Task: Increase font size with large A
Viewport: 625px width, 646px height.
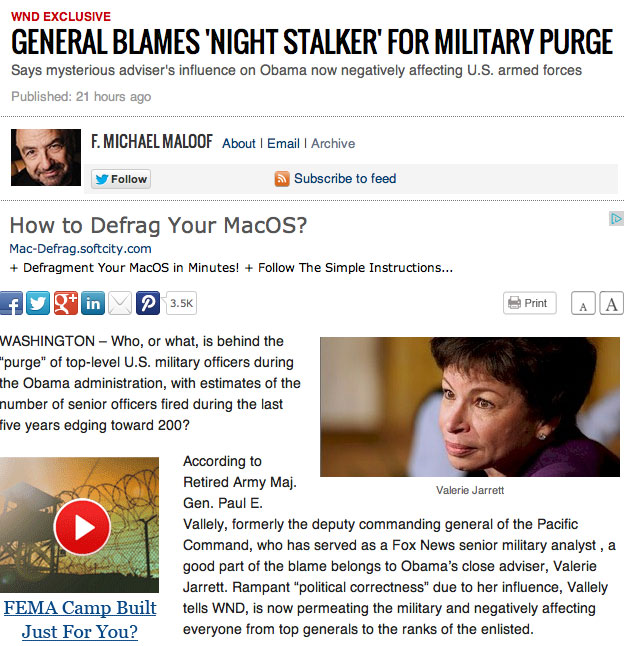Action: 611,303
